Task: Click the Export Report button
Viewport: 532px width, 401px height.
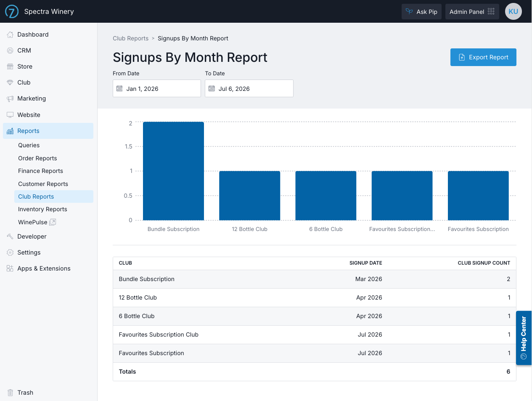Action: [x=483, y=57]
